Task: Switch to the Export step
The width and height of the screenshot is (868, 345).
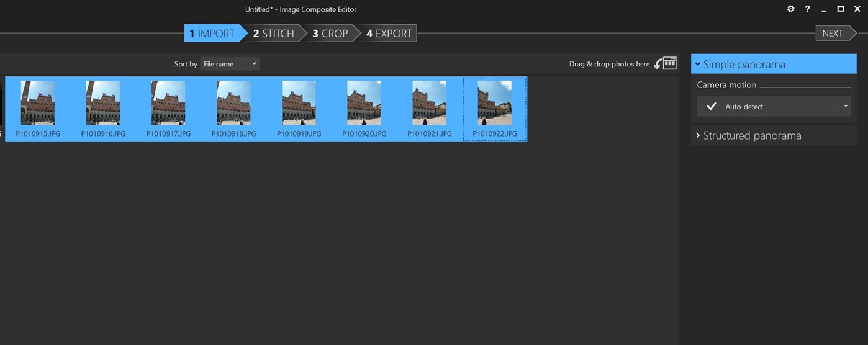Action: pos(389,34)
